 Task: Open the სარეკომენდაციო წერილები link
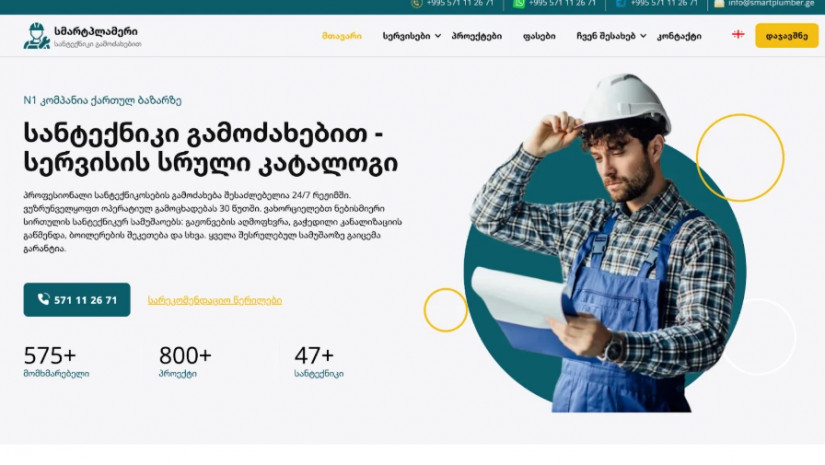pyautogui.click(x=215, y=300)
